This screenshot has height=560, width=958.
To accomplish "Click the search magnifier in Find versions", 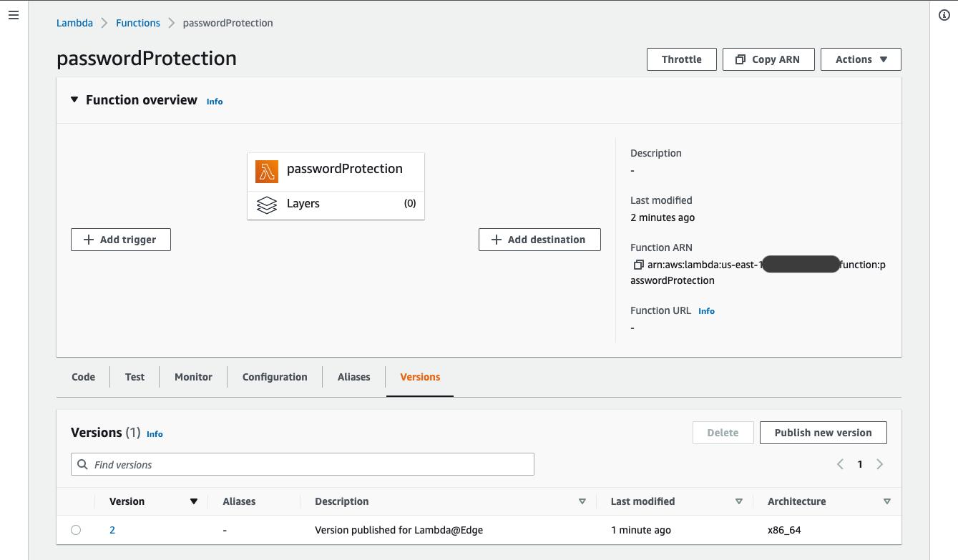I will coord(83,464).
